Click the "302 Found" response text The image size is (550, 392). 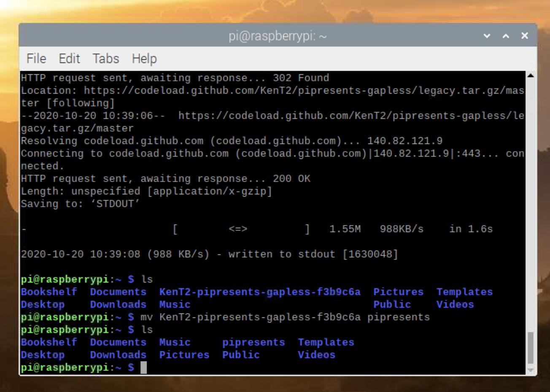[301, 78]
